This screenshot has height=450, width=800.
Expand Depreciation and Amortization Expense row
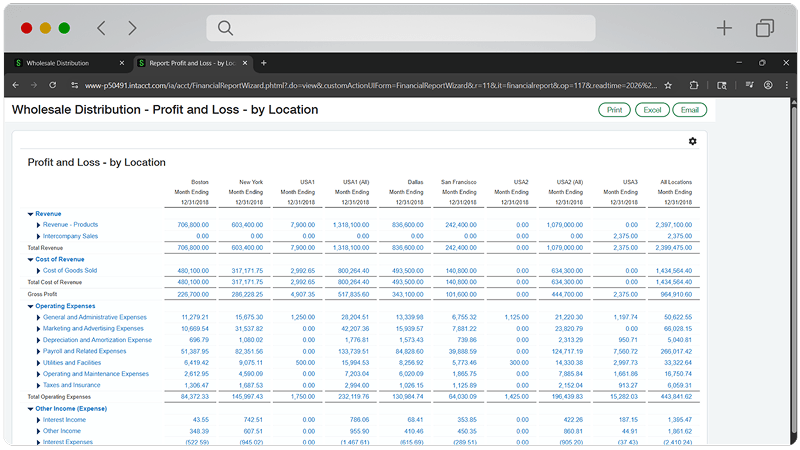pos(38,340)
